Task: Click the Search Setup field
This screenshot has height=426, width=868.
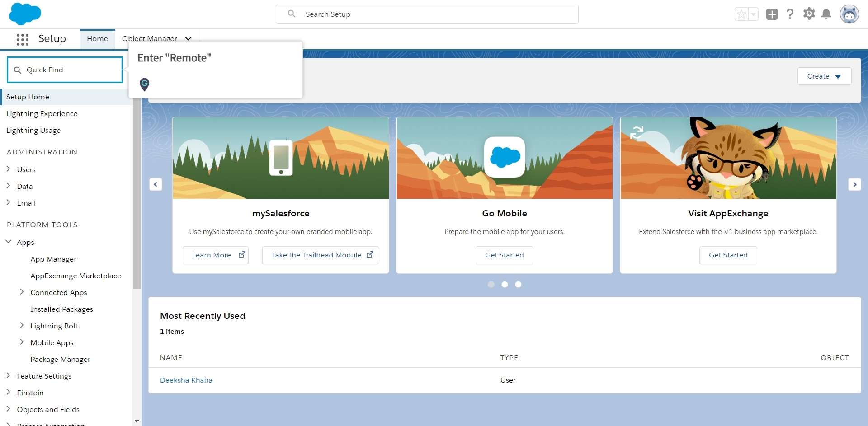Action: [x=427, y=14]
